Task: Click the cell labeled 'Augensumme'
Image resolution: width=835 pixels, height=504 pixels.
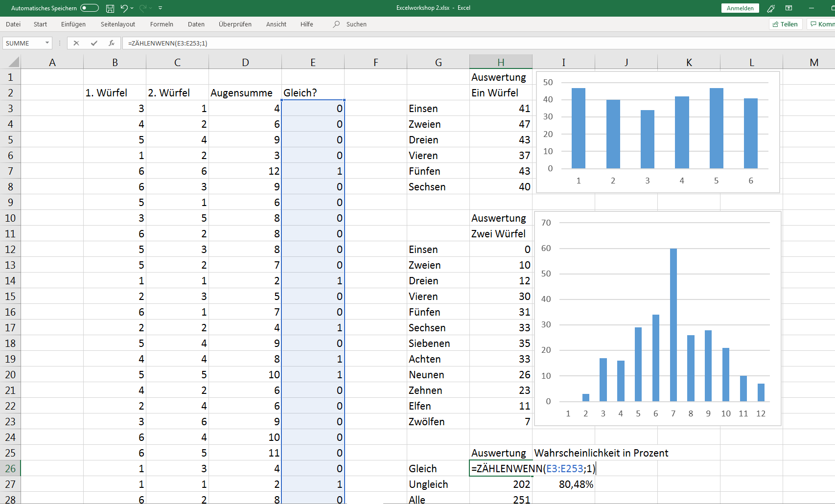Action: [245, 92]
